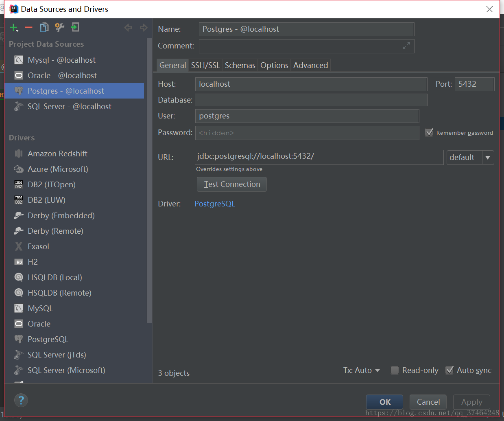The height and width of the screenshot is (421, 504).
Task: Click the Import data source icon
Action: click(x=75, y=28)
